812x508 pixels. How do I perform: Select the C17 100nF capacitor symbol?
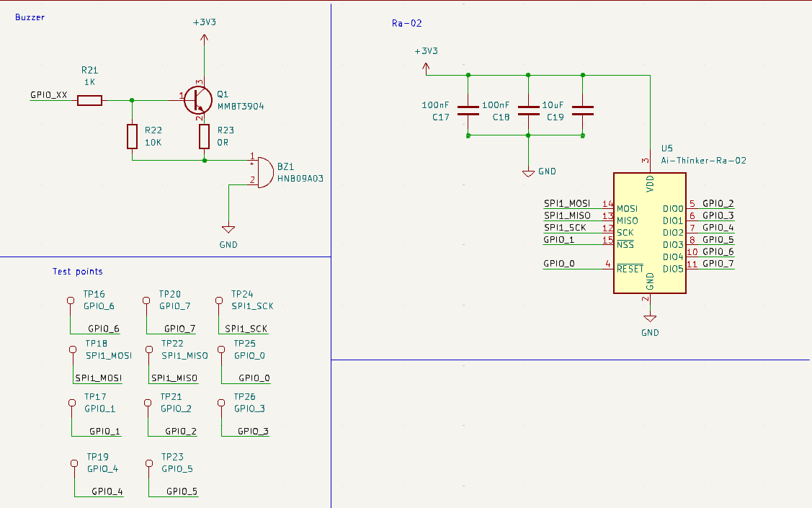tap(468, 110)
